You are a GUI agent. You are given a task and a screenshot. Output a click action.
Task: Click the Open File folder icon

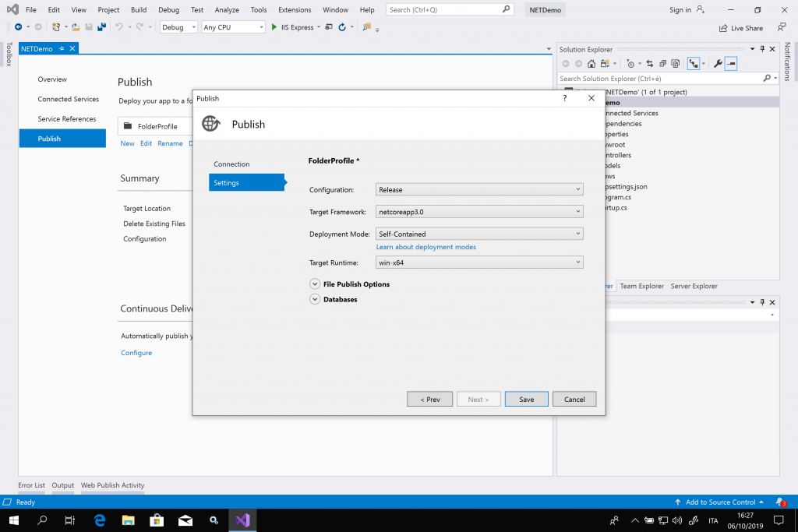point(76,27)
